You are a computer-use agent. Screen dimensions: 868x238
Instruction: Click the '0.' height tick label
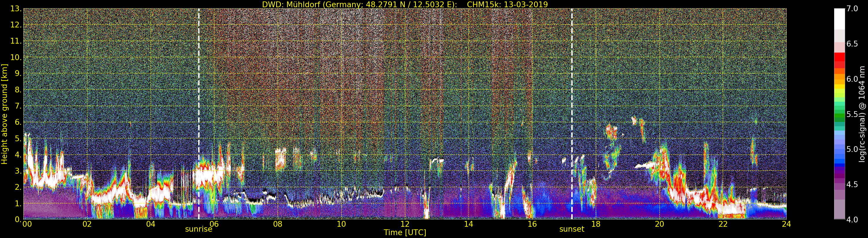click(x=18, y=219)
